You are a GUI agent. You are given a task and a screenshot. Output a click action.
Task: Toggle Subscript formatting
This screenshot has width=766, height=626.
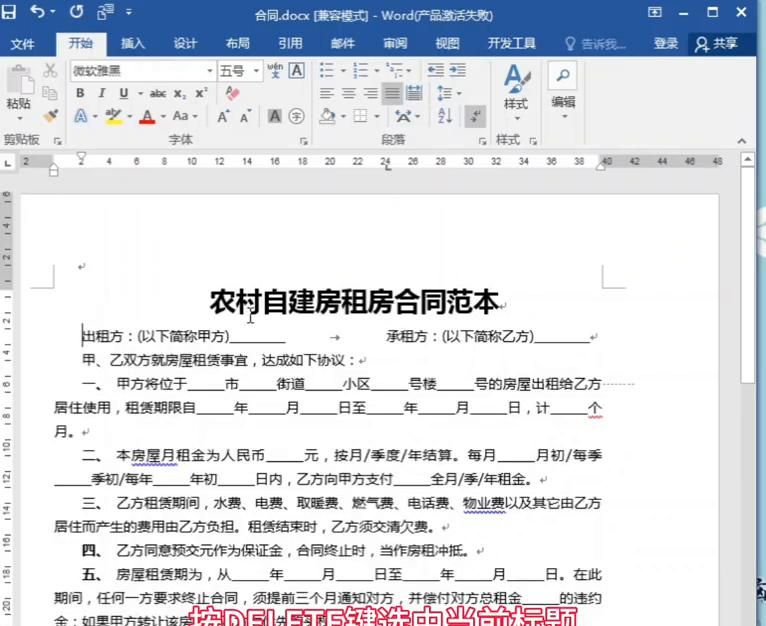[x=180, y=93]
